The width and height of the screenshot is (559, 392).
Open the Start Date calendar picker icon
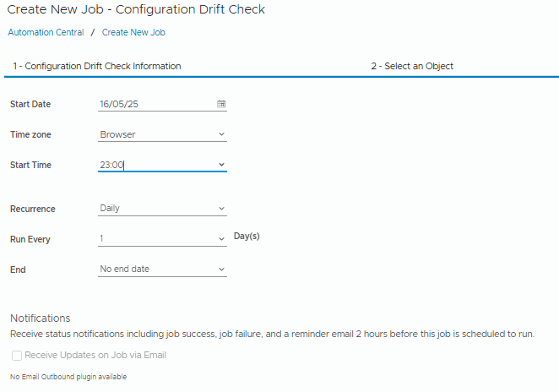(x=221, y=104)
